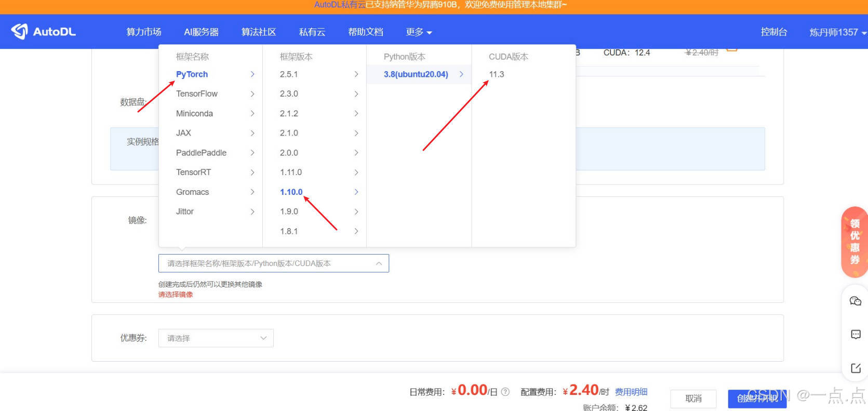Click the AutoDL私有云 announcement banner
The height and width of the screenshot is (411, 868).
click(x=440, y=5)
